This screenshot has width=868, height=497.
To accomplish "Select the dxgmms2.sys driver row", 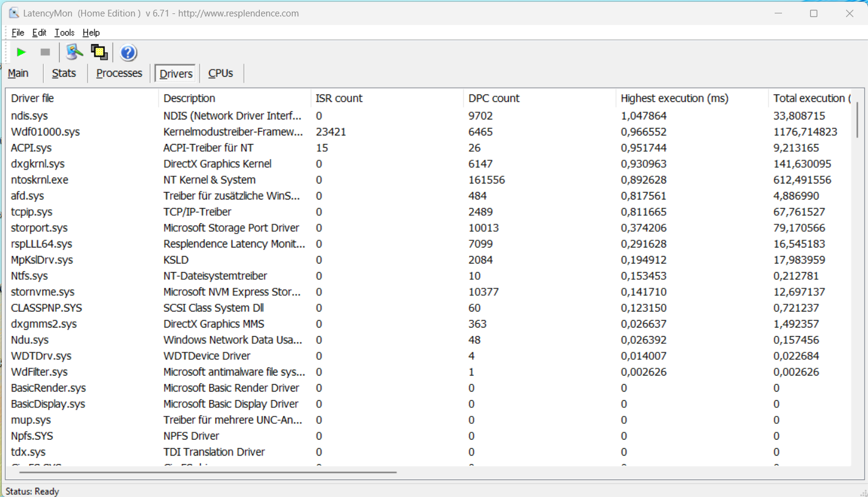I will click(428, 324).
